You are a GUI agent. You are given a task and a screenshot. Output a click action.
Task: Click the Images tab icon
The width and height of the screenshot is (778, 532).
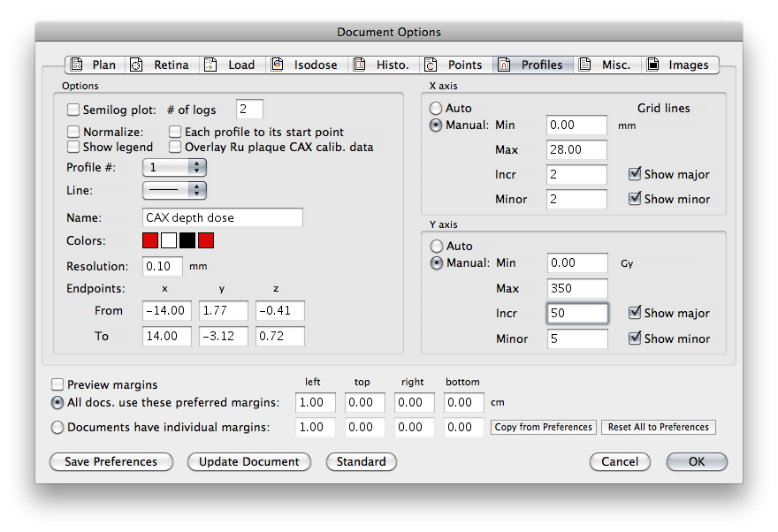tap(652, 65)
